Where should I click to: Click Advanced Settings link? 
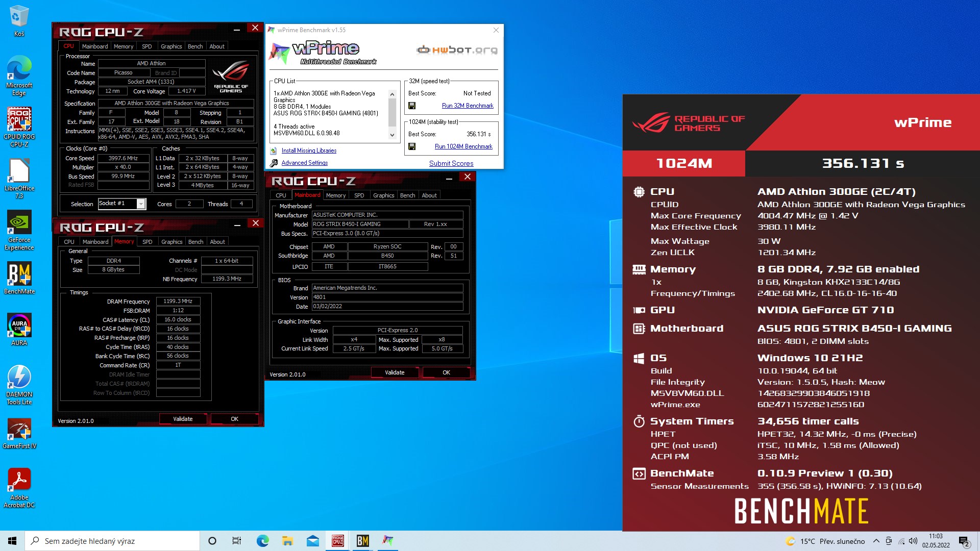tap(305, 163)
